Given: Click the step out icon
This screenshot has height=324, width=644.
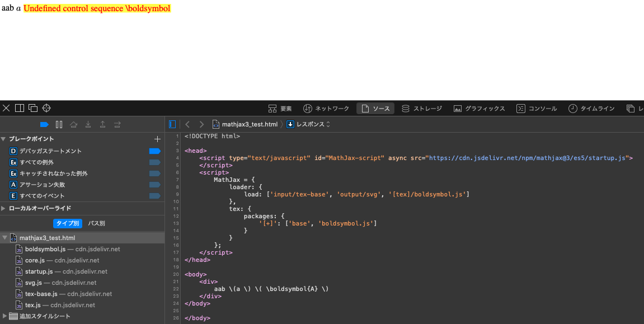Looking at the screenshot, I should click(x=103, y=124).
